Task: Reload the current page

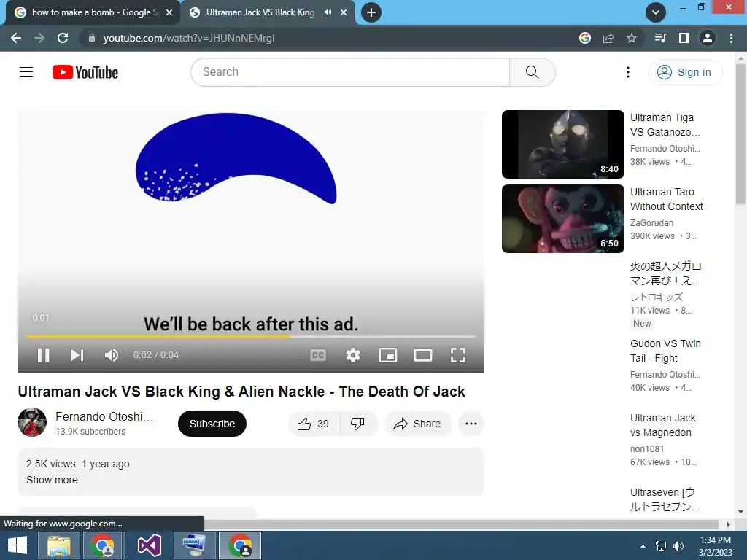Action: [x=63, y=38]
